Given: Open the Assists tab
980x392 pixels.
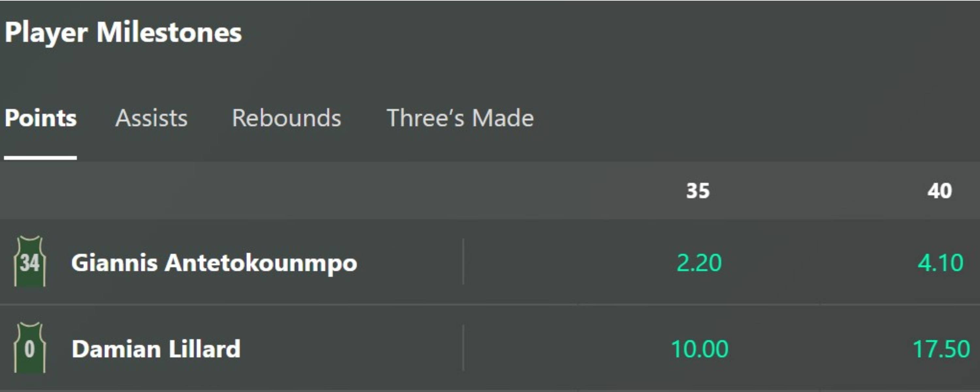Looking at the screenshot, I should click(152, 118).
